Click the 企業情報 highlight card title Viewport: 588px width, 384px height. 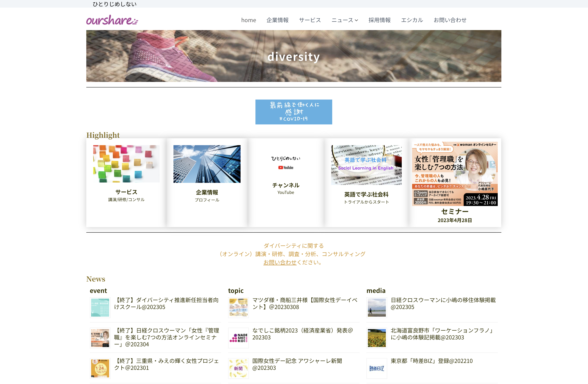[207, 192]
